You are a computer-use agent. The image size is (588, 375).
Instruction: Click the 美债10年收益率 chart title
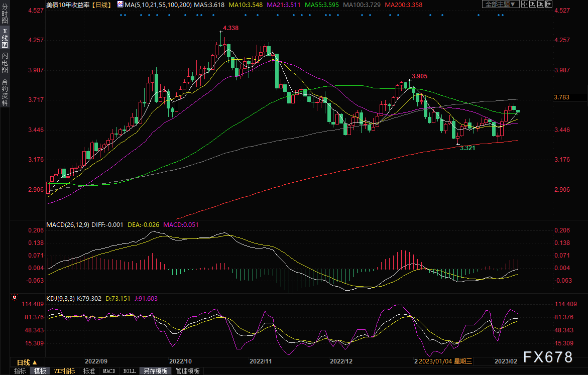[x=68, y=5]
